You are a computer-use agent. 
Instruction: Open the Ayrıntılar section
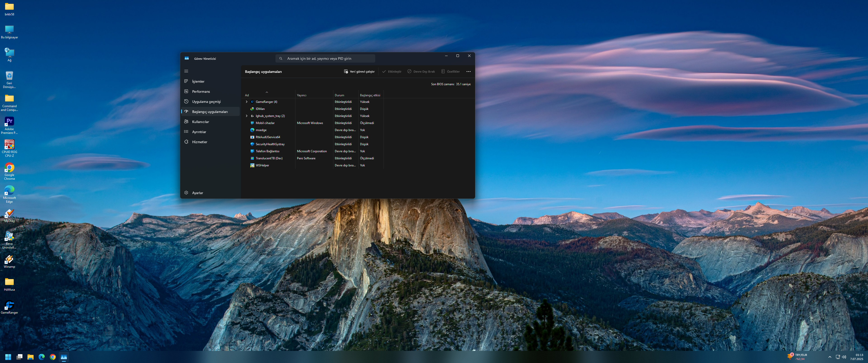[199, 132]
